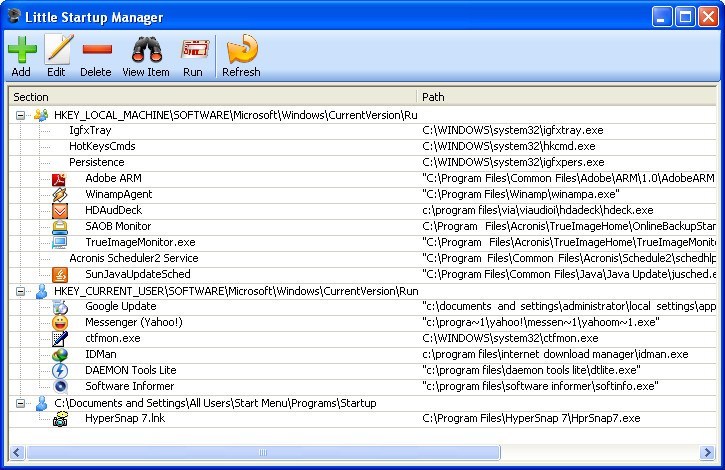Image resolution: width=725 pixels, height=470 pixels.
Task: Click the yahoom~1.exe path cell
Action: pyautogui.click(x=541, y=322)
